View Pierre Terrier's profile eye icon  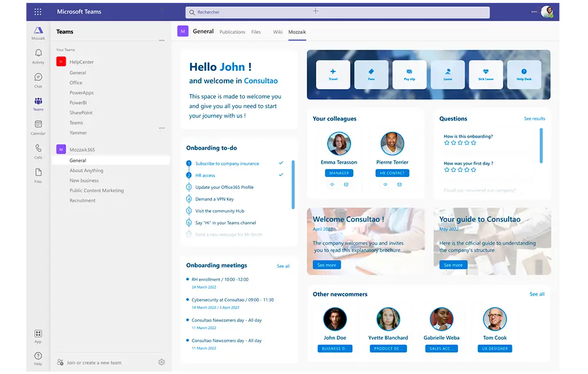pos(385,184)
